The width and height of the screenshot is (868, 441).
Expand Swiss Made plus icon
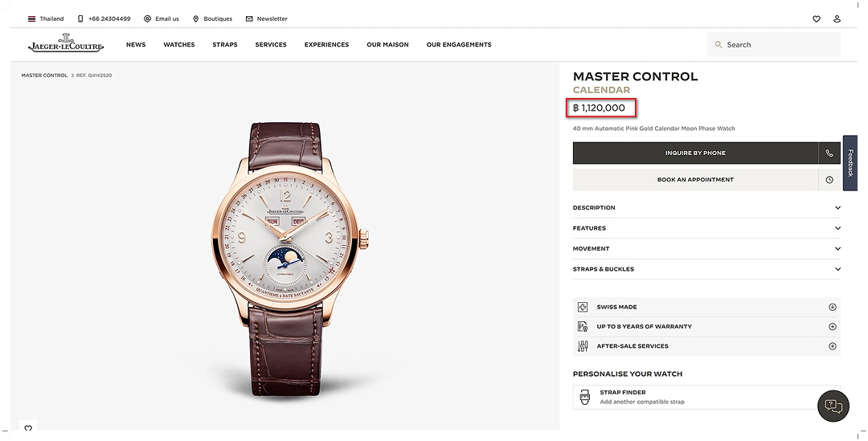(832, 307)
